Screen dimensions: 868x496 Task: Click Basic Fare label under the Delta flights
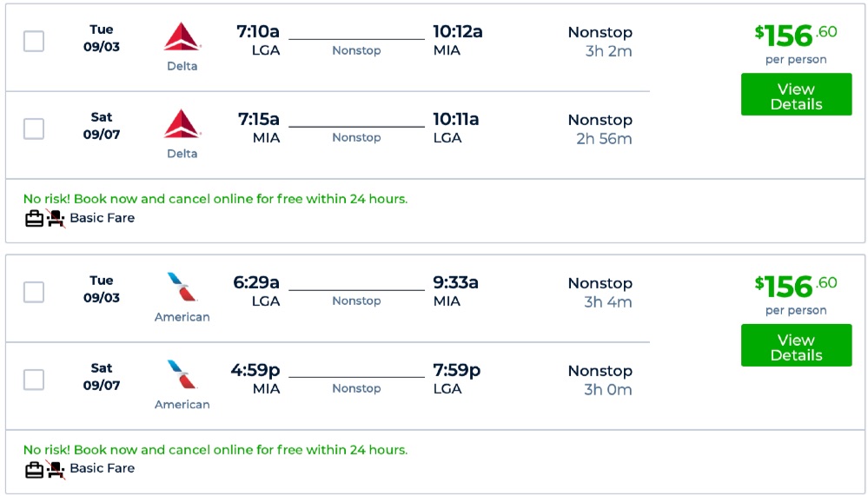tap(103, 218)
